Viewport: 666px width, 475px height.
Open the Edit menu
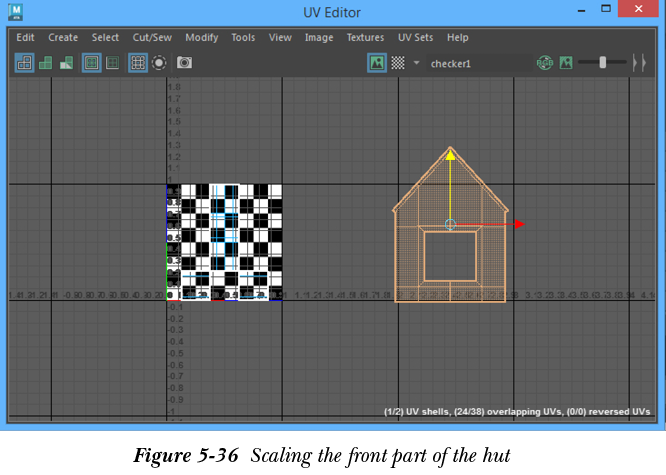(25, 37)
